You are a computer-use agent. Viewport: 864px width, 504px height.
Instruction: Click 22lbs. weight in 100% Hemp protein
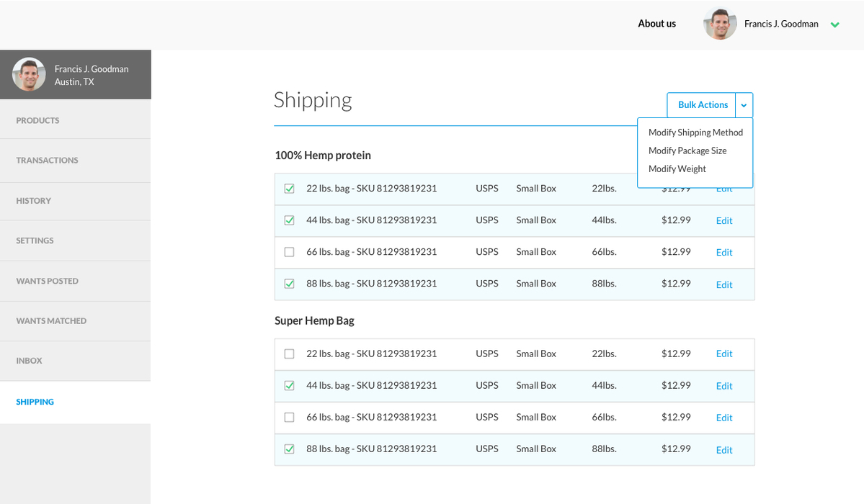tap(604, 189)
